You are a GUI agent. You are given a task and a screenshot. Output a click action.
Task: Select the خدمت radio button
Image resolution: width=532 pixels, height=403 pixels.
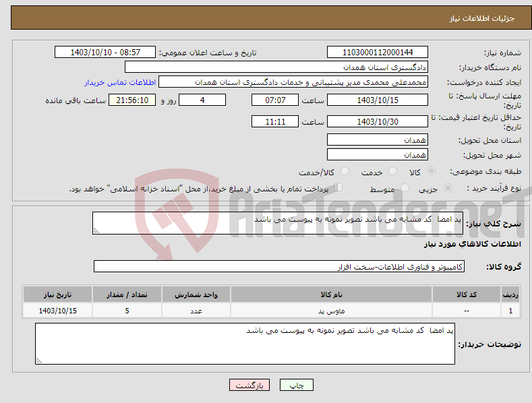[392, 171]
